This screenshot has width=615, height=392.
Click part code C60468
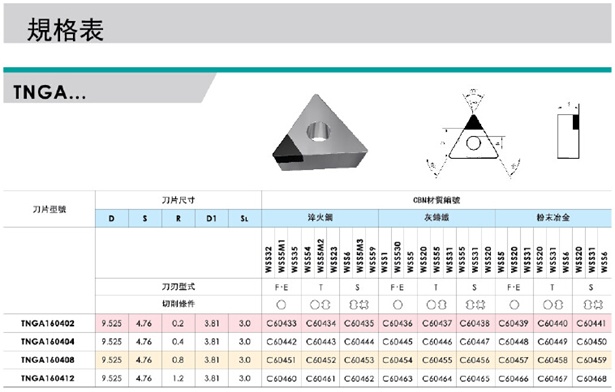591,379
